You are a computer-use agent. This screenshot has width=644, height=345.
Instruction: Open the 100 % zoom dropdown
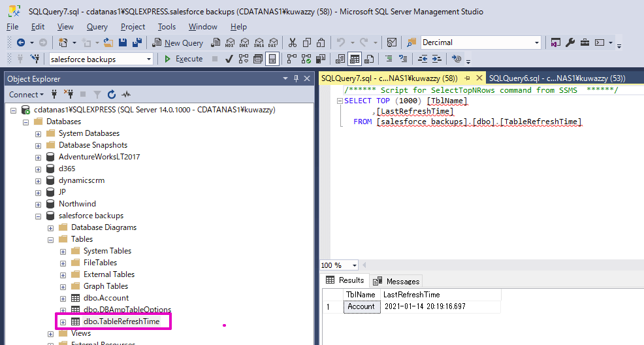tap(354, 265)
